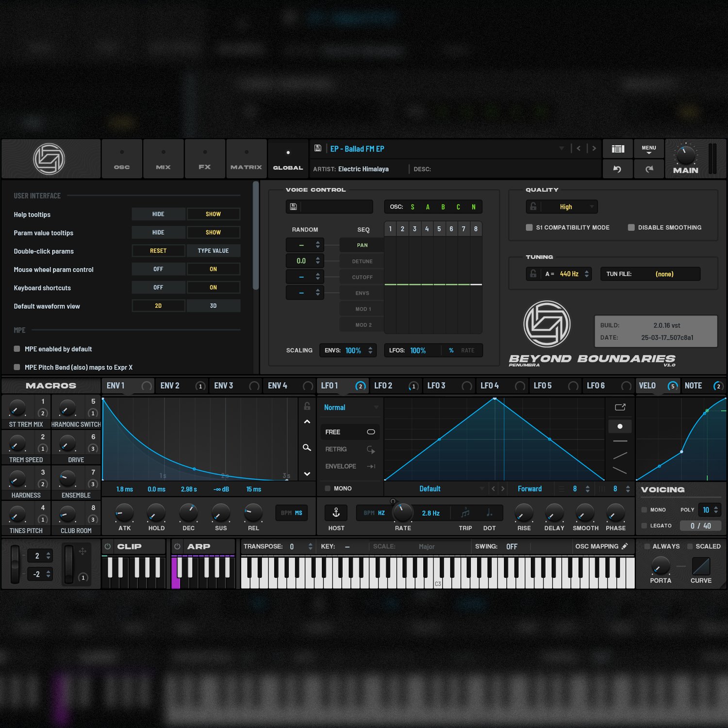Click the User Interface panel scrollbar
Screen dimensions: 728x728
coord(255,236)
